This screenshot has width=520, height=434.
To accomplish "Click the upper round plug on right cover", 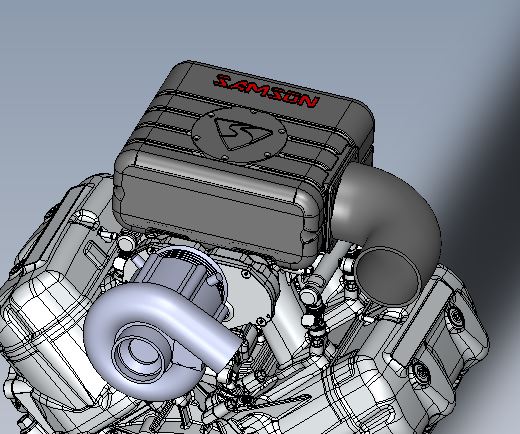I will 455,316.
